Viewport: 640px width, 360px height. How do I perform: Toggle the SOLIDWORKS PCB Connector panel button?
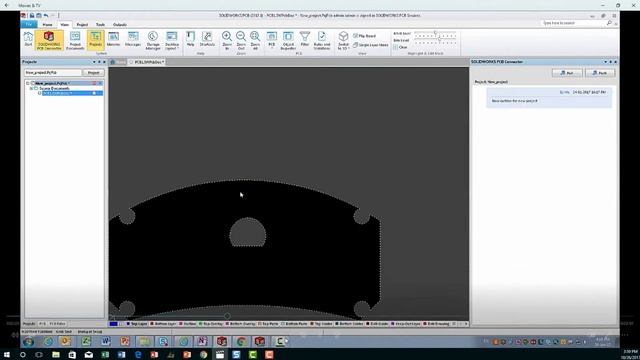pyautogui.click(x=49, y=40)
